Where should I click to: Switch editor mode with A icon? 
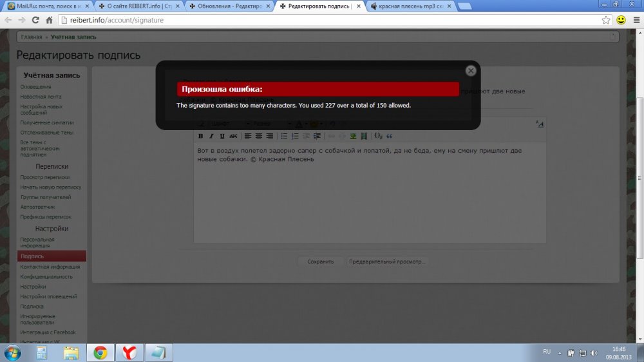click(540, 124)
